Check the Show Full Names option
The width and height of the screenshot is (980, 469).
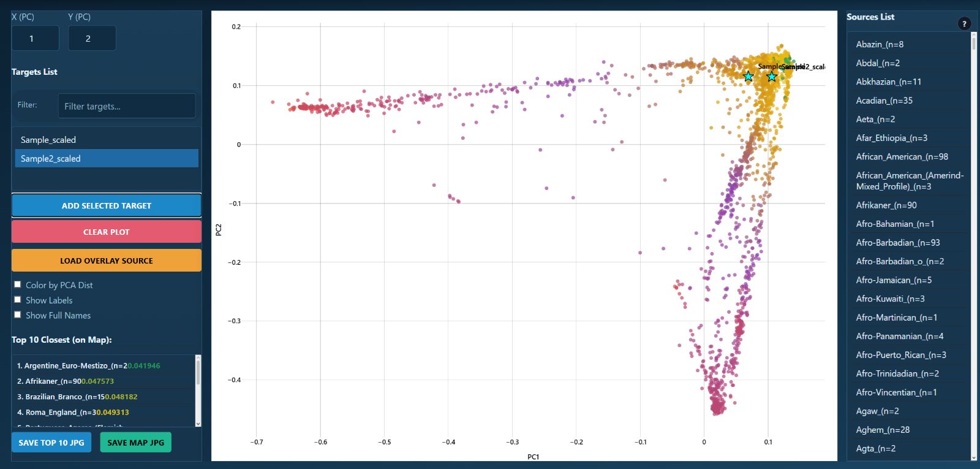pyautogui.click(x=18, y=315)
